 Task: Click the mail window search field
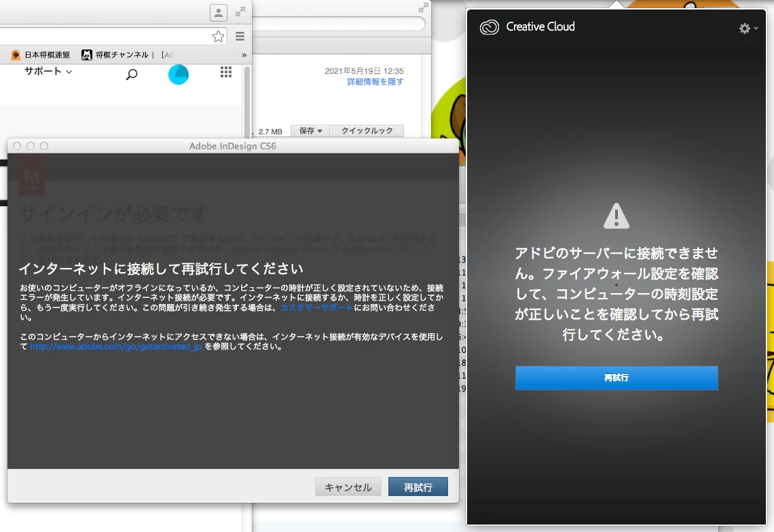click(x=339, y=24)
